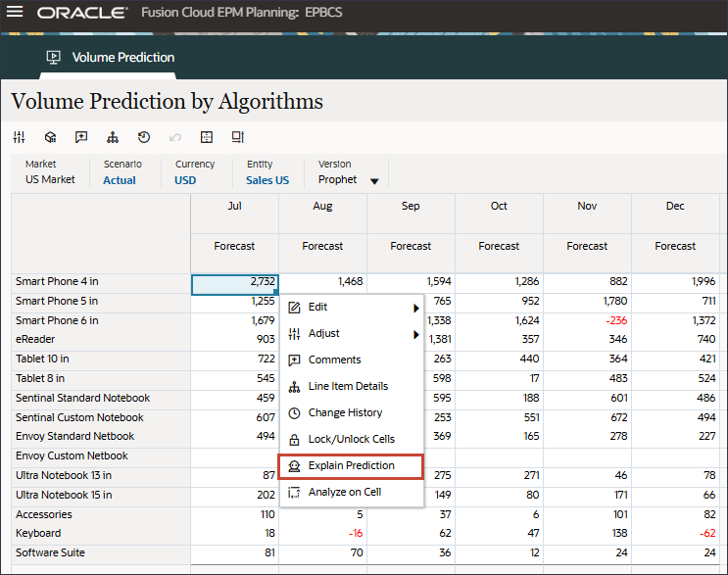
Task: Select the Envoy Custom Netbook row header
Action: tap(101, 456)
